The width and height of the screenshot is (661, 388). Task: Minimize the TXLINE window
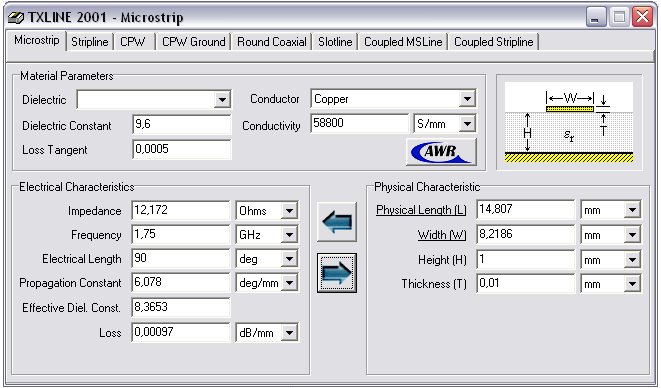(596, 17)
